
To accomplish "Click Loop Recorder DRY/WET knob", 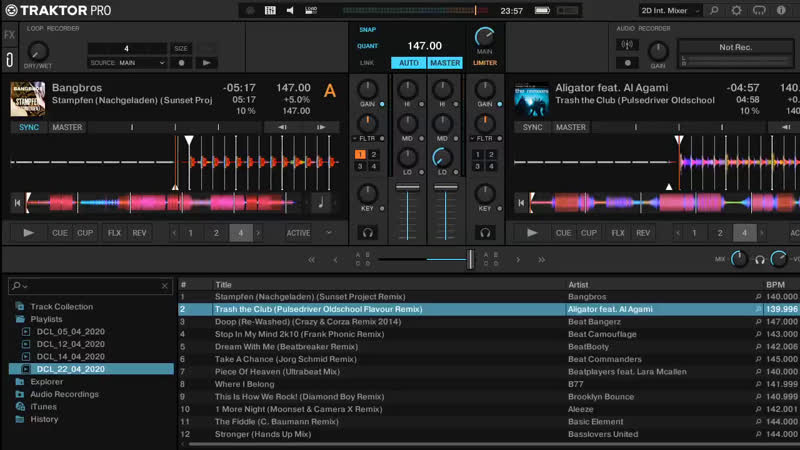I will 37,51.
